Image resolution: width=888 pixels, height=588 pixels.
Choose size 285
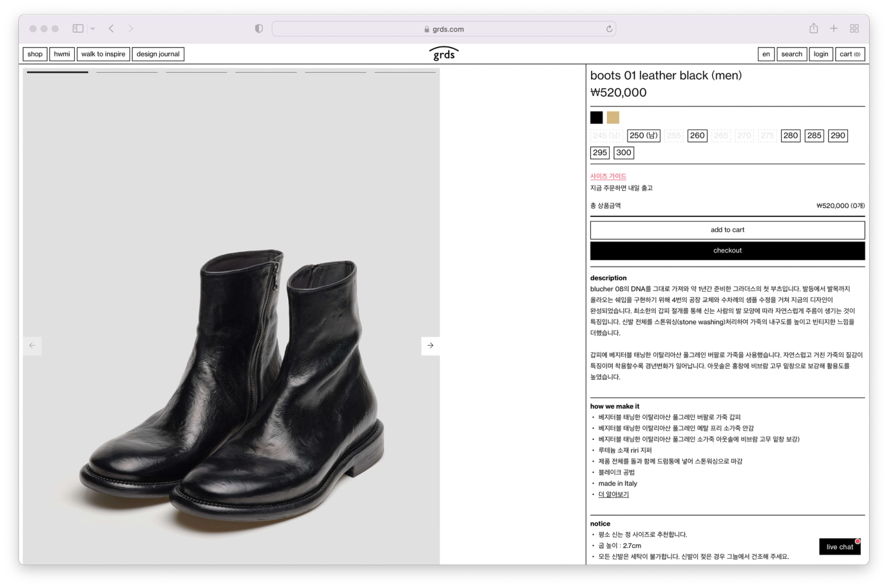[x=814, y=136]
